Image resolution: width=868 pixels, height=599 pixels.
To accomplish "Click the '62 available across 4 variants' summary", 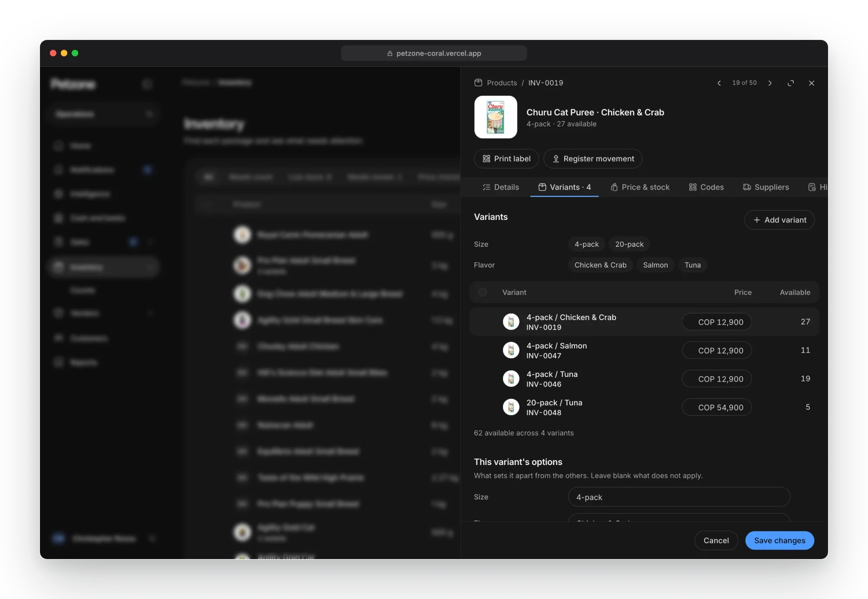I will click(524, 433).
